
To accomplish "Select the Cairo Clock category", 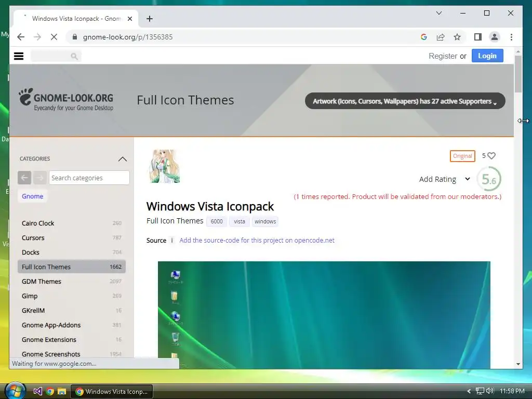I will tap(72, 223).
